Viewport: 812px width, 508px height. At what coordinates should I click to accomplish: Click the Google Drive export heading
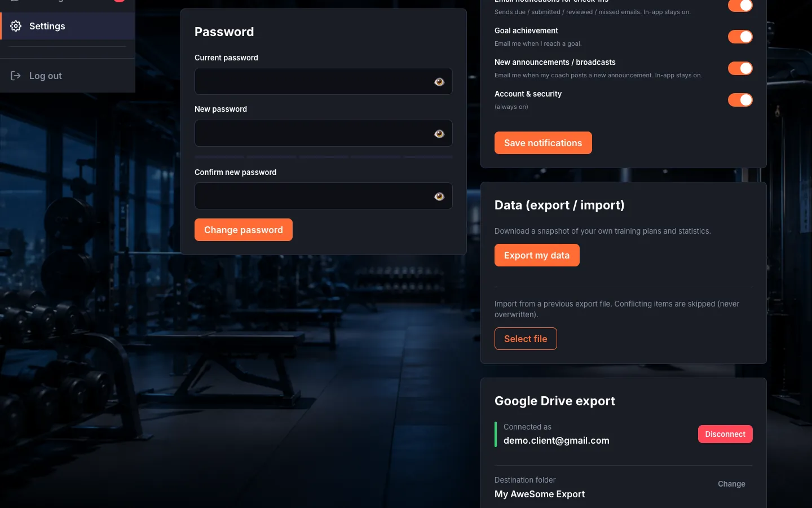point(555,401)
